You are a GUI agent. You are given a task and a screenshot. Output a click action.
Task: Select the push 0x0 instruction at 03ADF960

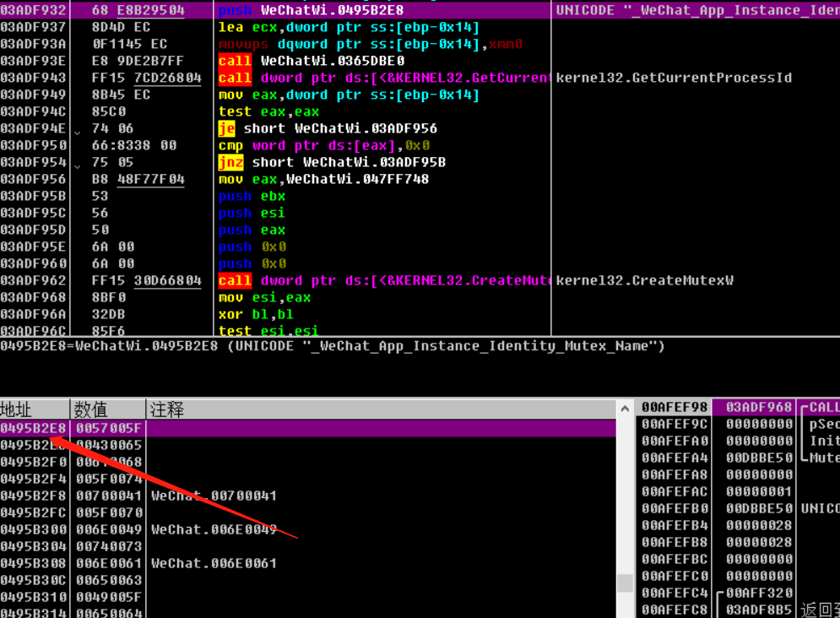pos(252,264)
